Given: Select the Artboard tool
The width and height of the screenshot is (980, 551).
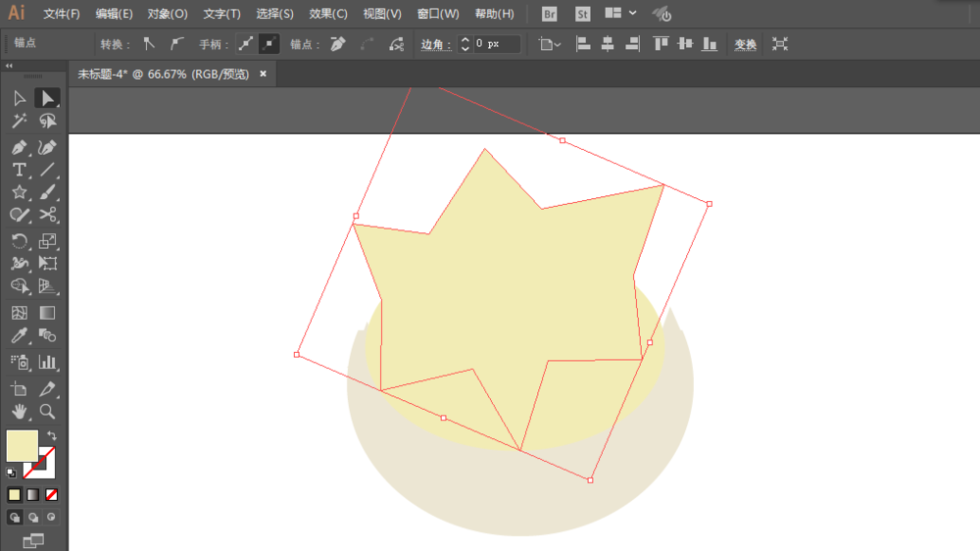Looking at the screenshot, I should pos(20,389).
